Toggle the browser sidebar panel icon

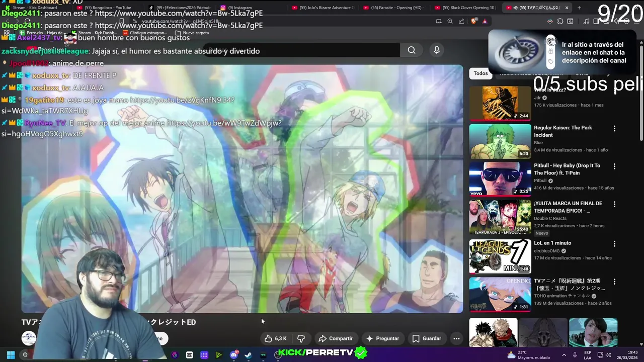click(596, 21)
